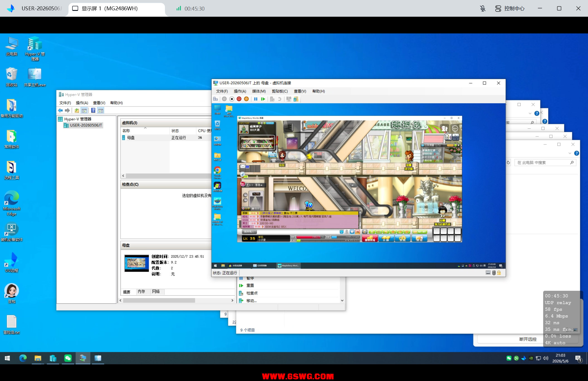Open File Explorer from the host taskbar
This screenshot has width=588, height=381.
(38, 358)
